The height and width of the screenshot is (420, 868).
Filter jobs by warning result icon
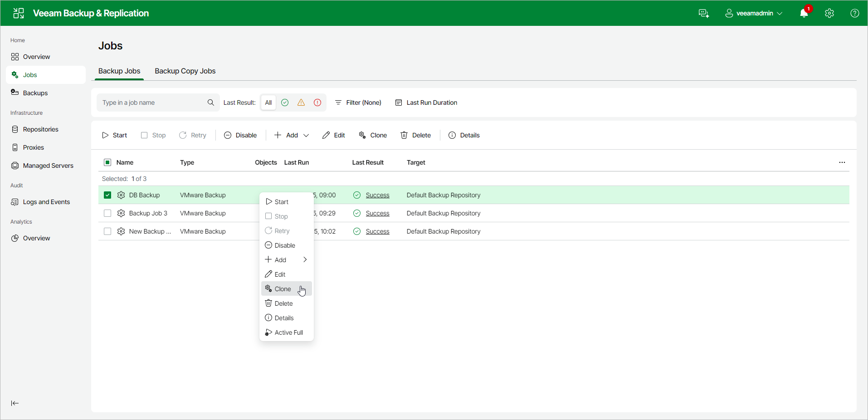(x=301, y=103)
